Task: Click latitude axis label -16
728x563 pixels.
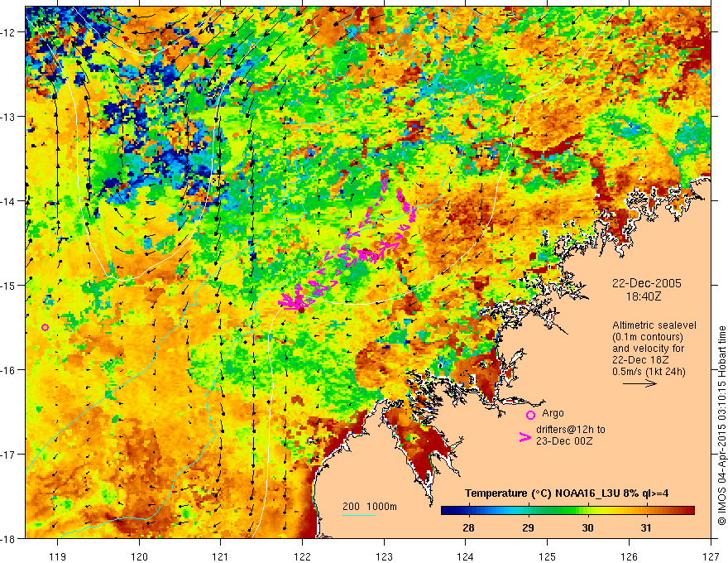Action: click(x=9, y=370)
